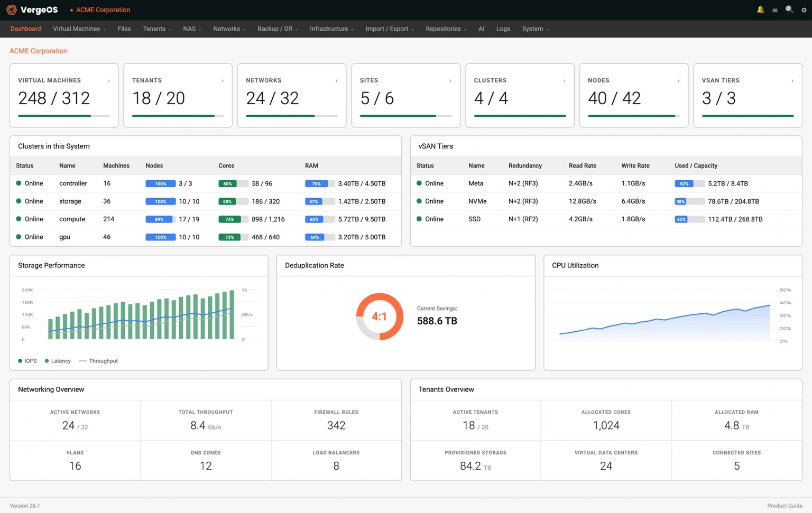The image size is (812, 513).
Task: Open the Virtual Machines summary card arrow
Action: [109, 81]
